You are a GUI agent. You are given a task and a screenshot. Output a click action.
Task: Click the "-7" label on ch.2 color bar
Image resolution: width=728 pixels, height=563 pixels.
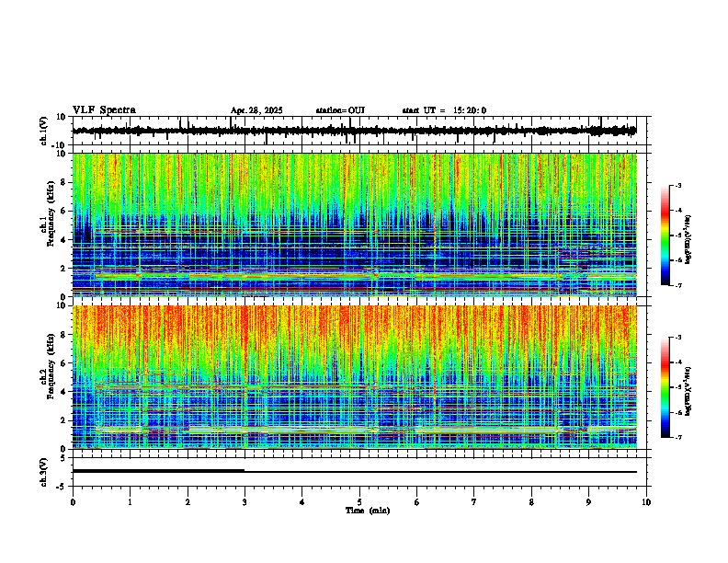[x=677, y=437]
